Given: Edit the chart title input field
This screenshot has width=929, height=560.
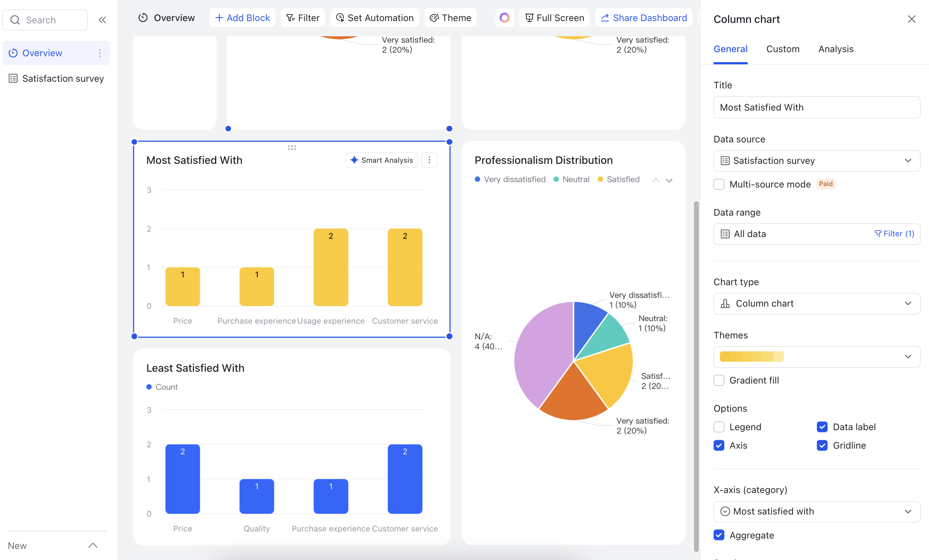Looking at the screenshot, I should click(x=816, y=107).
